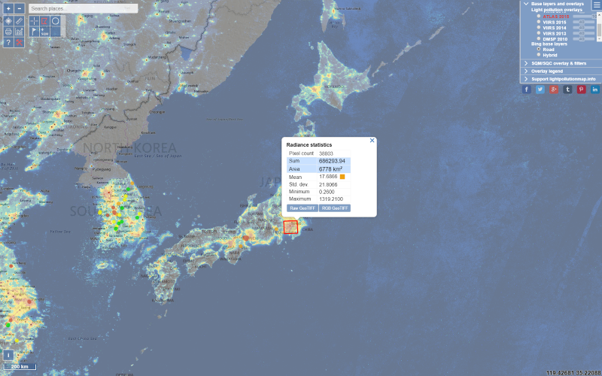Image resolution: width=602 pixels, height=376 pixels.
Task: Open the help question mark icon
Action: pyautogui.click(x=8, y=43)
